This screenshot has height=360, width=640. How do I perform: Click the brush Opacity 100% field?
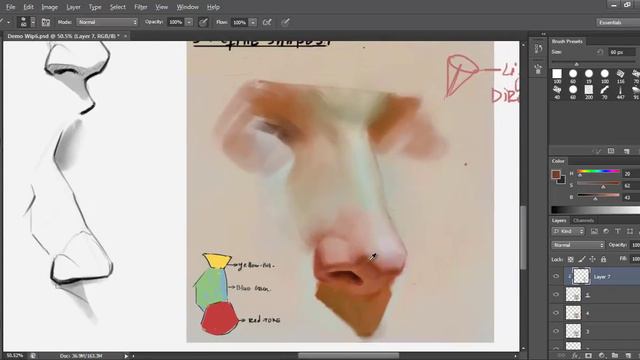click(x=176, y=22)
